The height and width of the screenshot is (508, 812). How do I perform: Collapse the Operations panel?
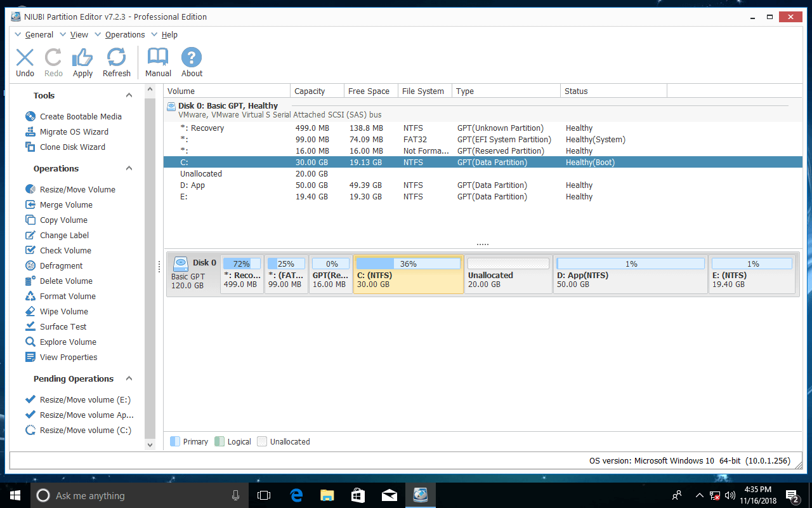[129, 168]
